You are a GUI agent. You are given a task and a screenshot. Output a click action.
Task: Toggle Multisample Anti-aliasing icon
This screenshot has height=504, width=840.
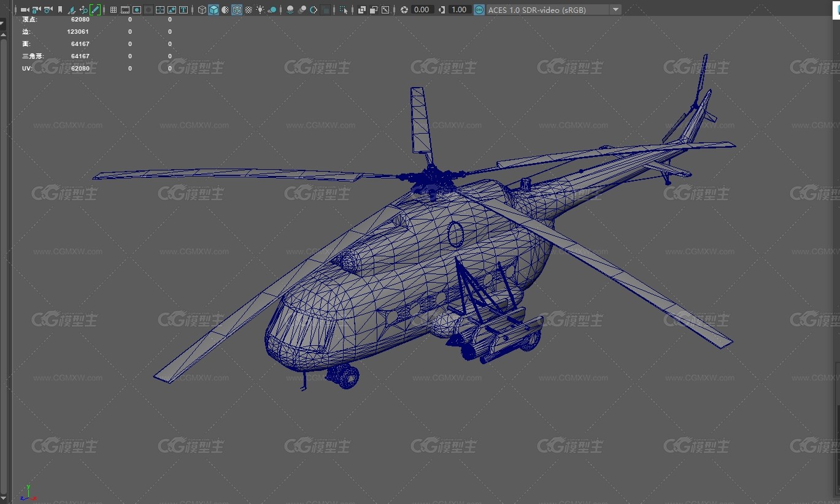314,10
